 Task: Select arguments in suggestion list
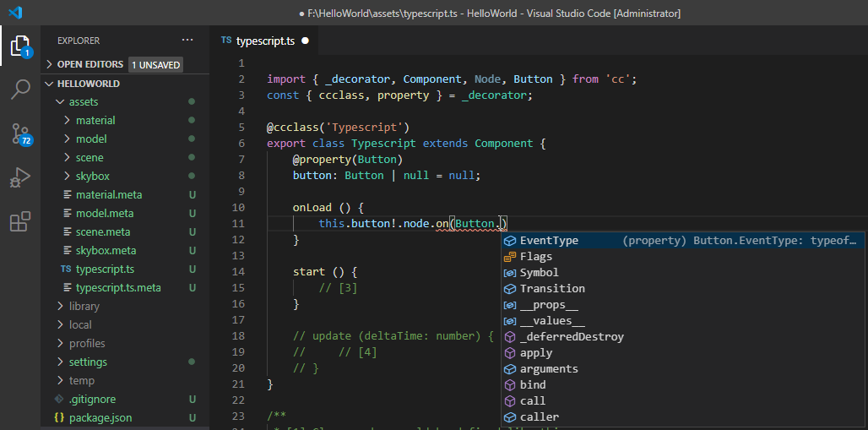(x=684, y=369)
